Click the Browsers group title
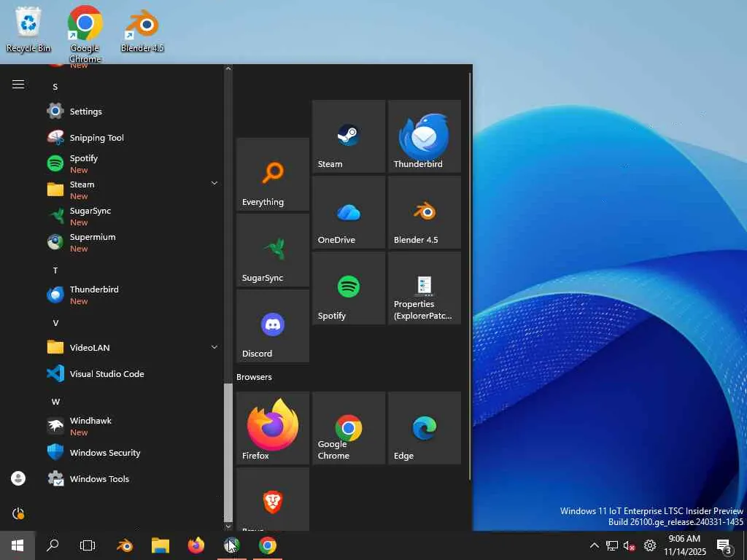This screenshot has width=747, height=560. (254, 377)
